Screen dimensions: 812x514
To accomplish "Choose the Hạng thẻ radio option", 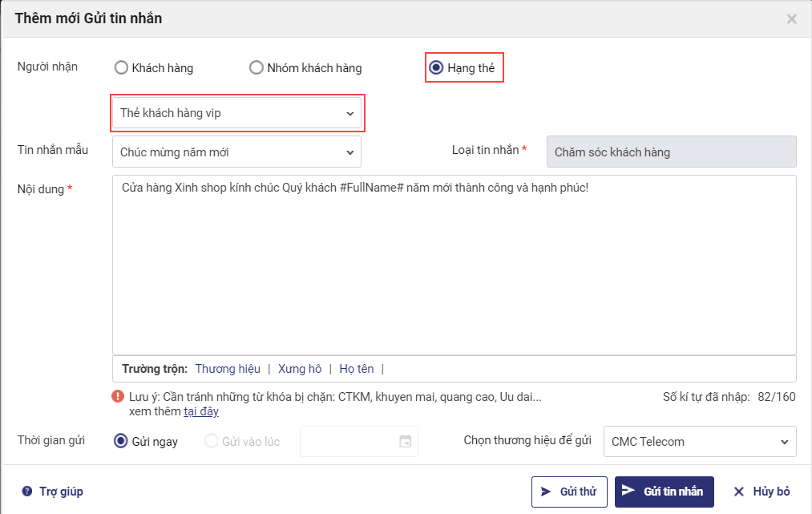I will 436,68.
